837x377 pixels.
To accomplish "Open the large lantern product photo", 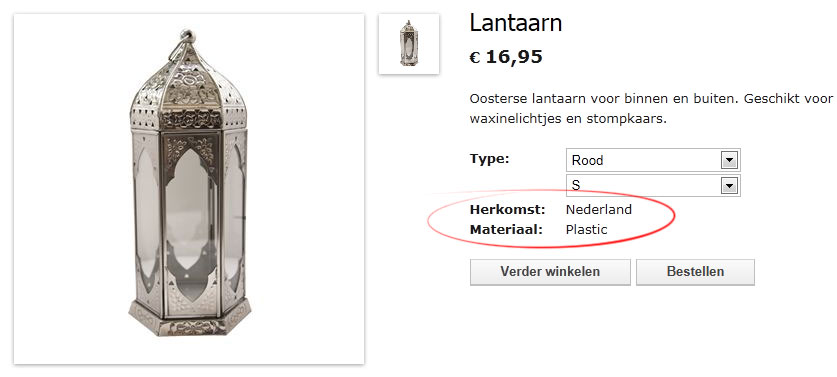I will [189, 189].
